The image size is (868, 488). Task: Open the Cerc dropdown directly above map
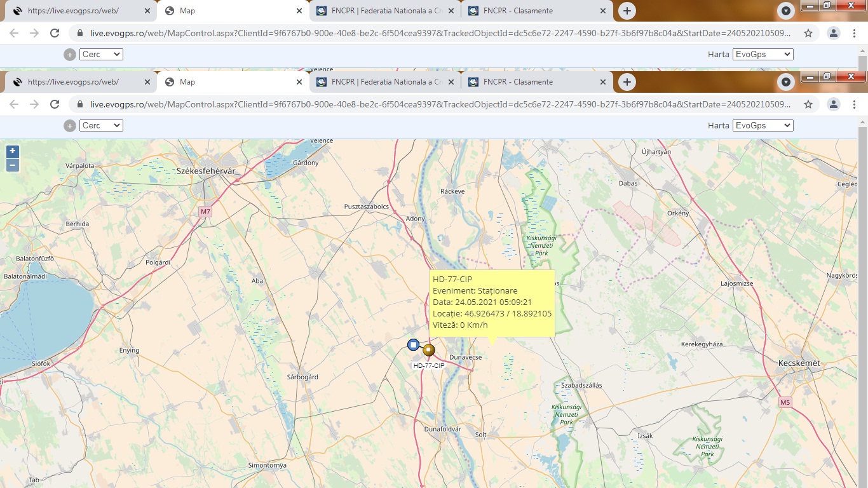click(x=101, y=126)
